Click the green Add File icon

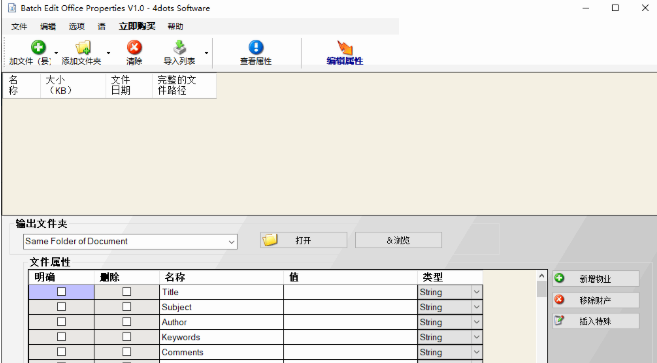tap(38, 47)
